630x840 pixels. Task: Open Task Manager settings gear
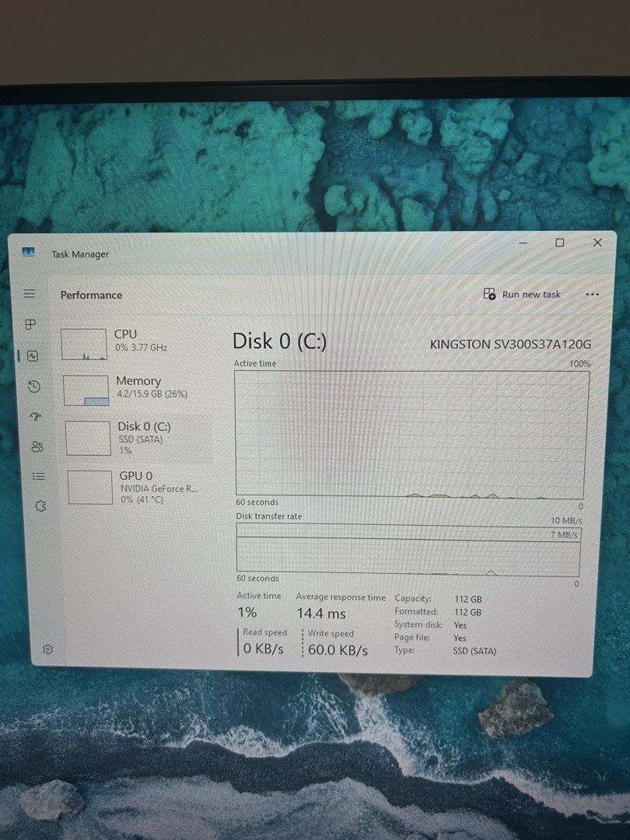pos(47,649)
